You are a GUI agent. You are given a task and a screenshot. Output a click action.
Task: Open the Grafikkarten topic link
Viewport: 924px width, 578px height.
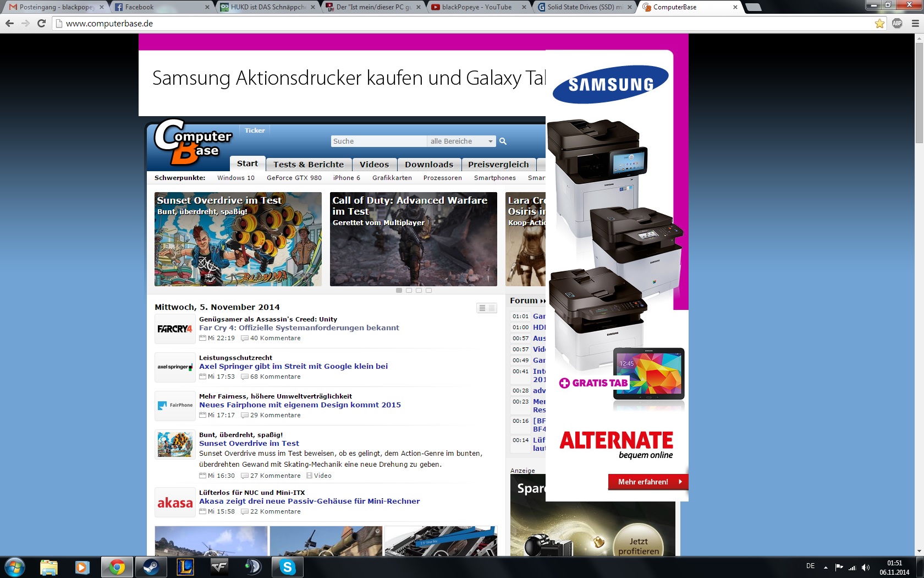[392, 178]
